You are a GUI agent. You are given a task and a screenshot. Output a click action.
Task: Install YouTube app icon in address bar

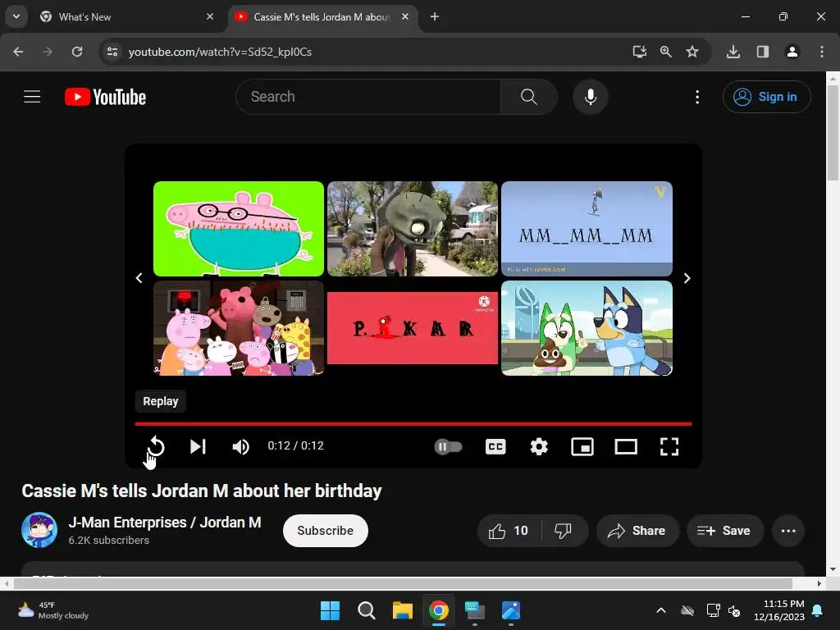[x=640, y=52]
